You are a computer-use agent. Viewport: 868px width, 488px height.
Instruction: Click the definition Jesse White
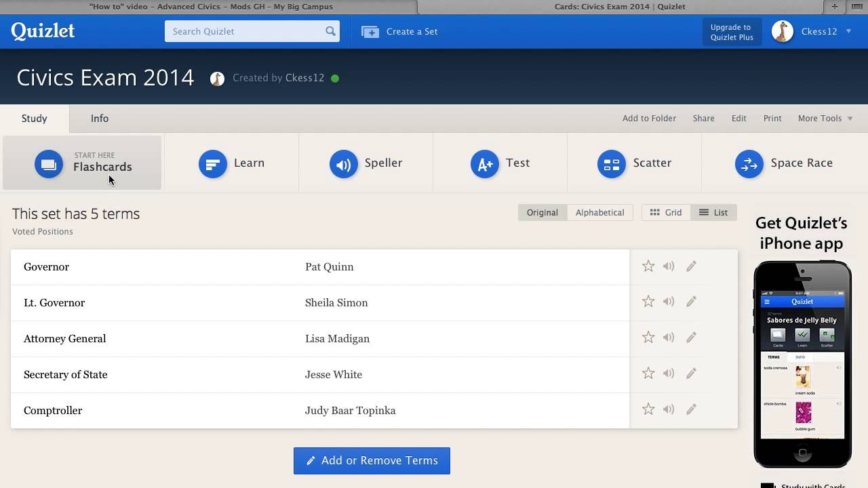pos(333,375)
